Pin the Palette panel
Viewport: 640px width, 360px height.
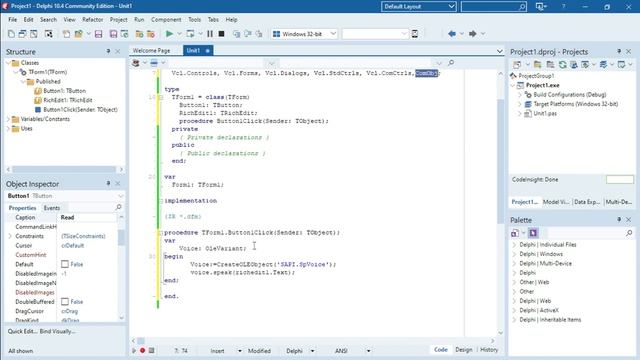[x=619, y=220]
